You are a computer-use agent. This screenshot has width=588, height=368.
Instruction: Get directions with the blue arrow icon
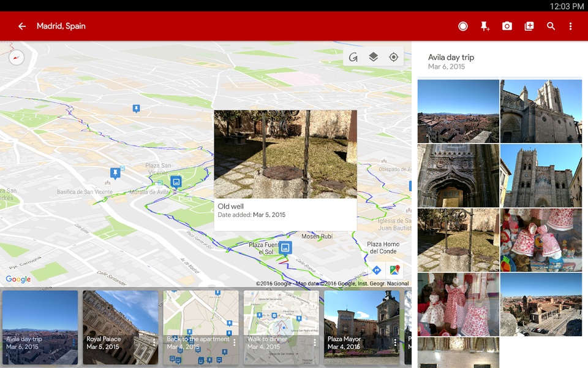coord(377,270)
